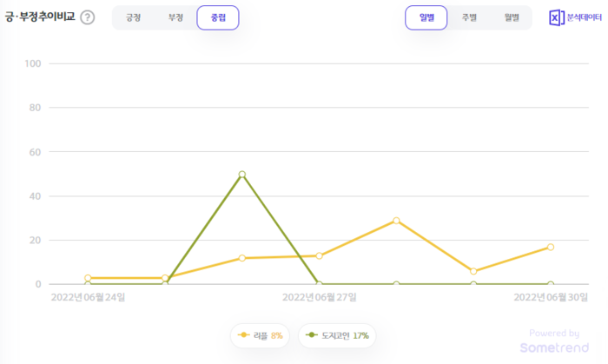Switch to the 부정 sentiment tab
The height and width of the screenshot is (364, 608).
click(x=175, y=17)
